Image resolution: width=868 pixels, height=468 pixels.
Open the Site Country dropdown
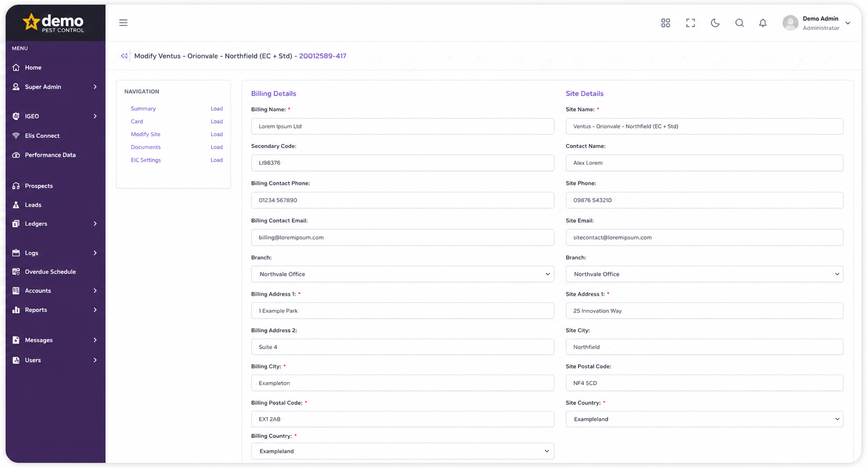tap(704, 419)
